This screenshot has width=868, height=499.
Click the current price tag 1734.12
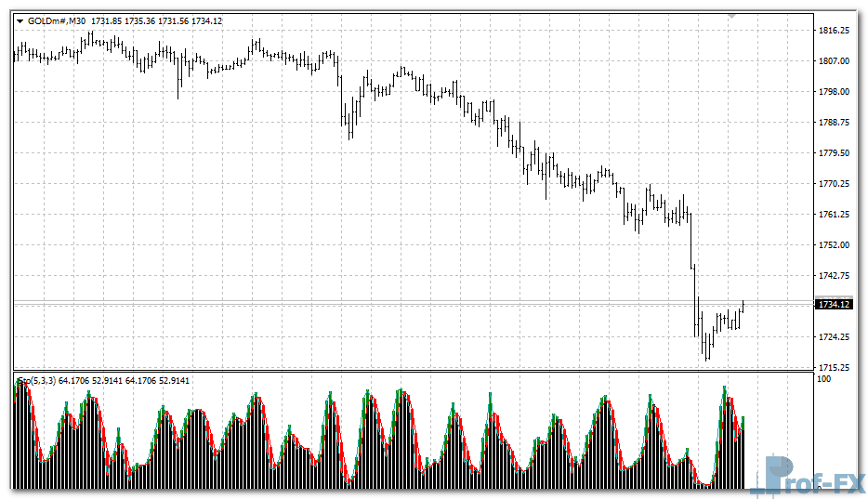(x=834, y=304)
